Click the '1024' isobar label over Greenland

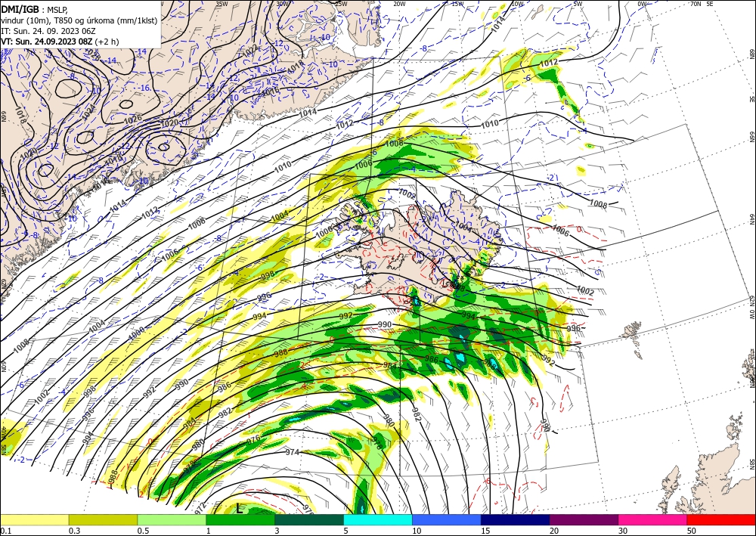88,113
